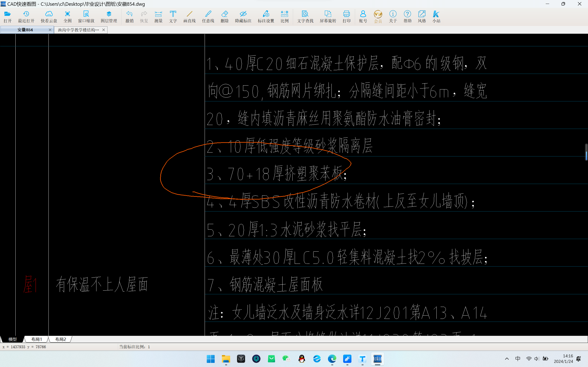Toggle the 隐藏标注 visibility button

243,16
